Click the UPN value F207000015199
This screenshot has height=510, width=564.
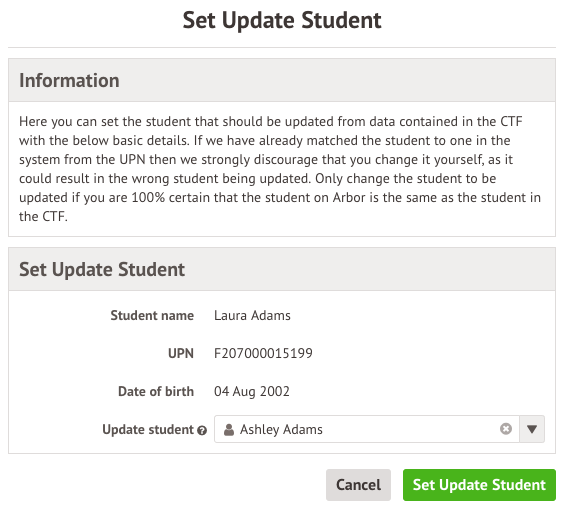pyautogui.click(x=263, y=353)
